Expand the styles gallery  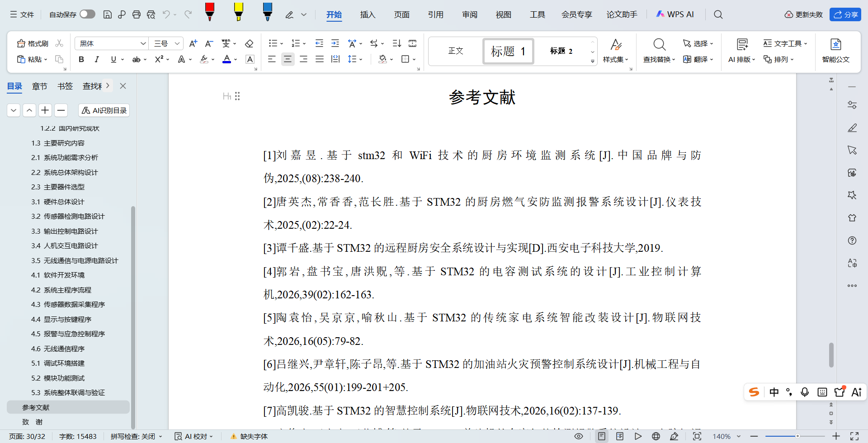(592, 61)
